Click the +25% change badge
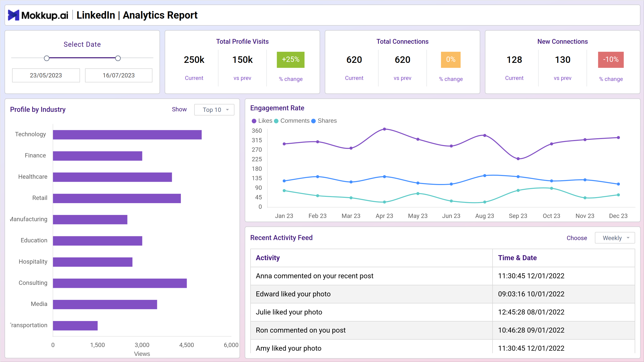 tap(291, 60)
